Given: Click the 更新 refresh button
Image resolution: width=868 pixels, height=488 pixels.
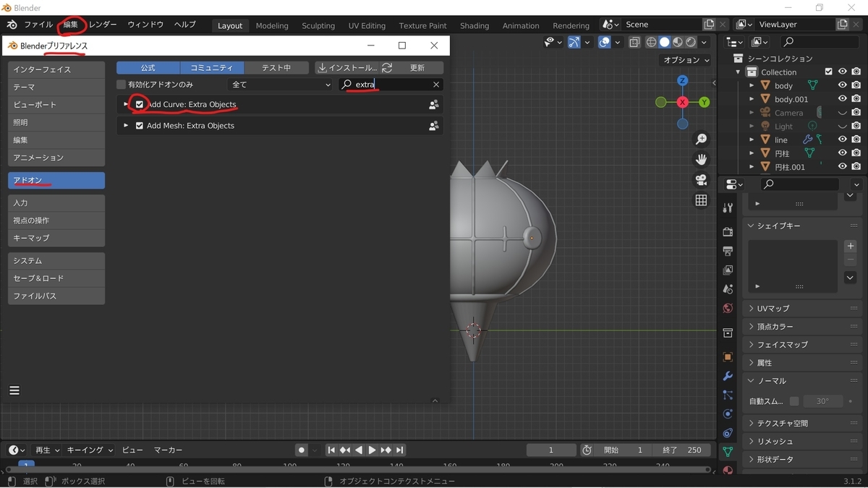Looking at the screenshot, I should pyautogui.click(x=411, y=67).
